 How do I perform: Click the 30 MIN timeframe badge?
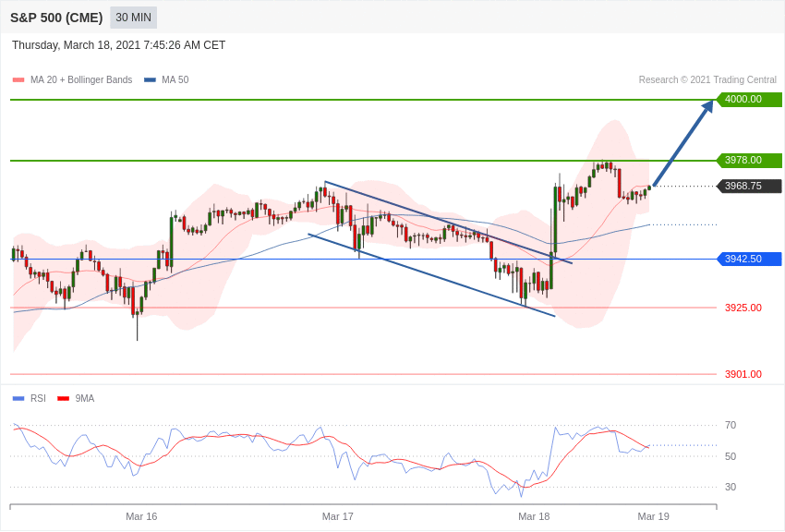point(133,18)
